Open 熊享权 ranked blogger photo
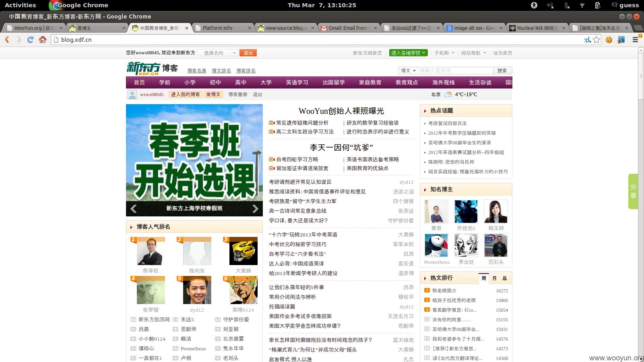The height and width of the screenshot is (362, 644). pos(151,251)
